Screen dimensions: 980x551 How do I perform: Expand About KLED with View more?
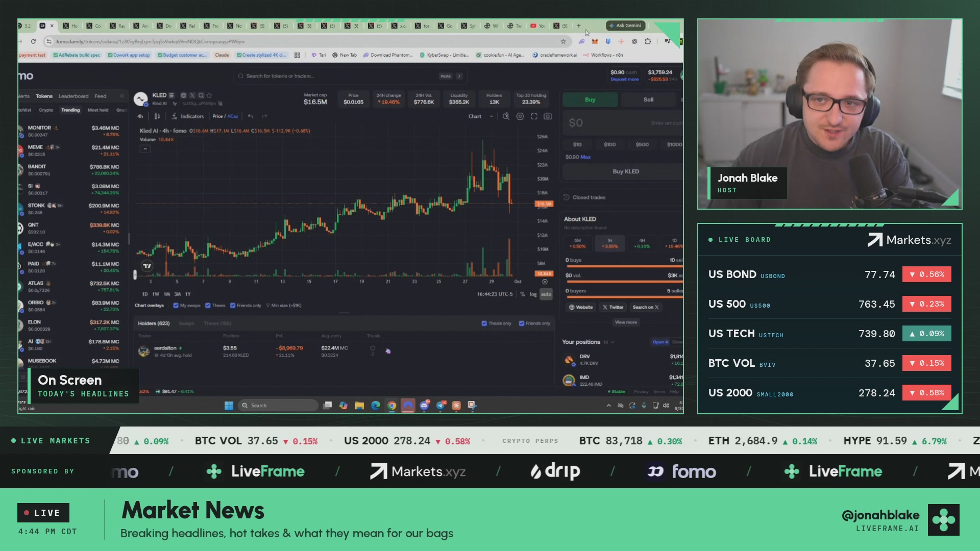626,322
